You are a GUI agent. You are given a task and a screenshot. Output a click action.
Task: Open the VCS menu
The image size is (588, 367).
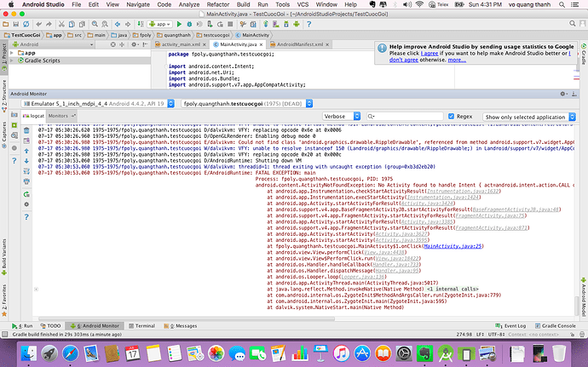(x=303, y=4)
